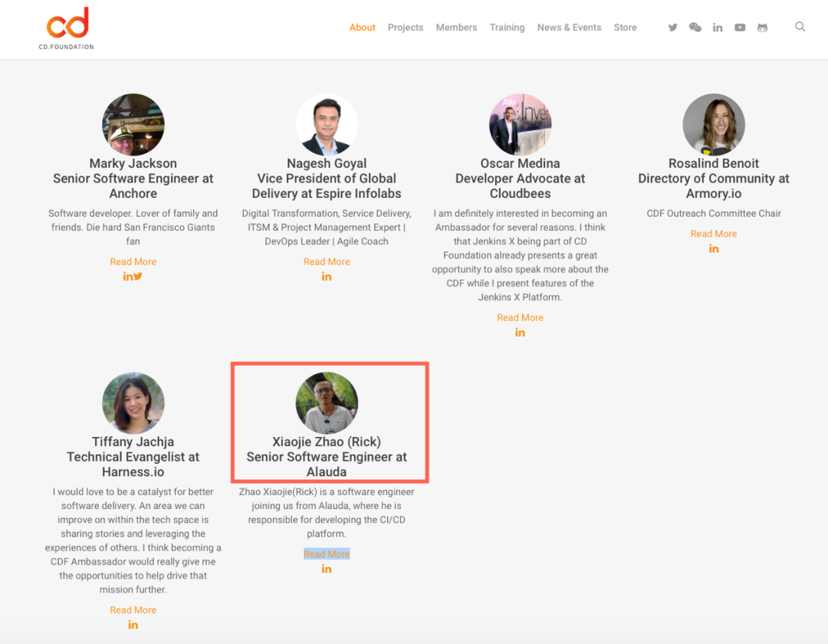
Task: Open Rosalind Benoit's LinkedIn icon
Action: tap(714, 248)
